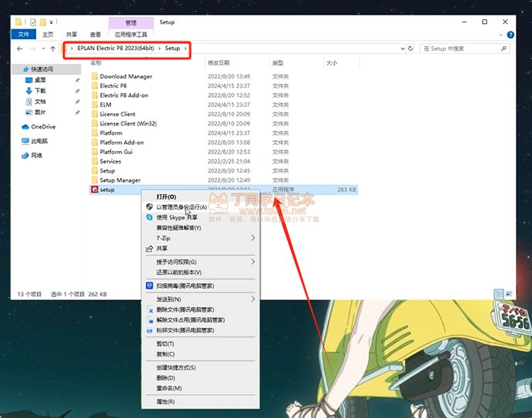This screenshot has width=532, height=418.
Task: Click the up one level arrow
Action: (52, 48)
